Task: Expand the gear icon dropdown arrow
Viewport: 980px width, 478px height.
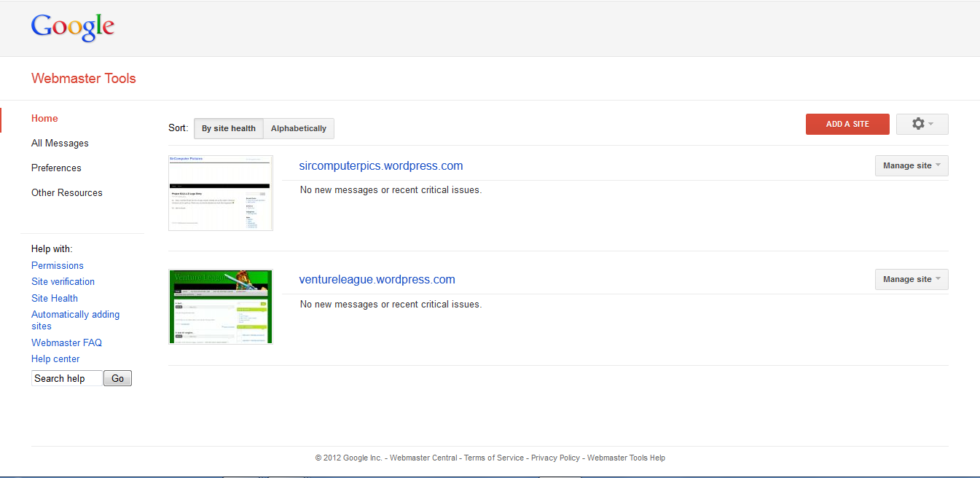Action: coord(930,124)
